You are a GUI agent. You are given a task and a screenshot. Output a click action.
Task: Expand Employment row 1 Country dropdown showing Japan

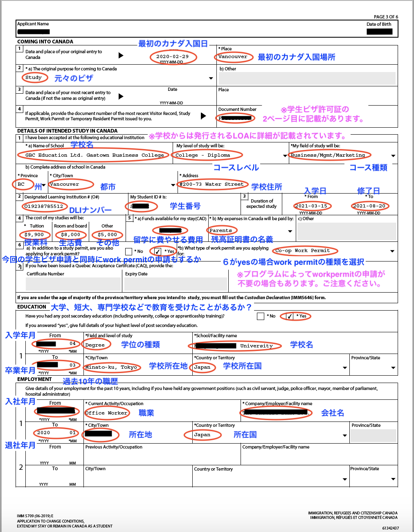click(345, 435)
